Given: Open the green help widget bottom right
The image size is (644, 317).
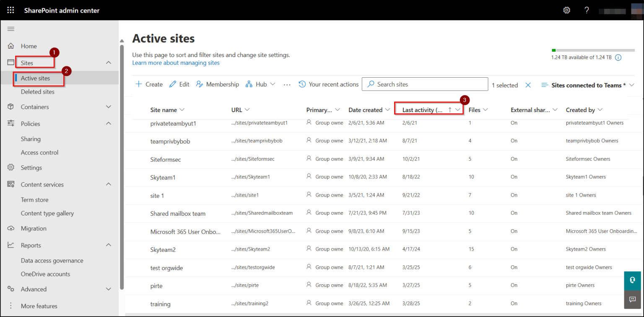Looking at the screenshot, I should pyautogui.click(x=632, y=280).
